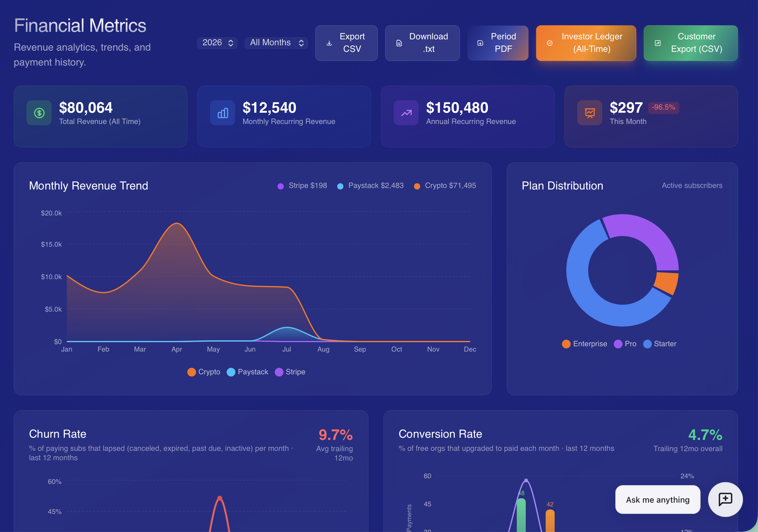Toggle the Starter plan in donut legend
The image size is (758, 532).
click(x=660, y=344)
